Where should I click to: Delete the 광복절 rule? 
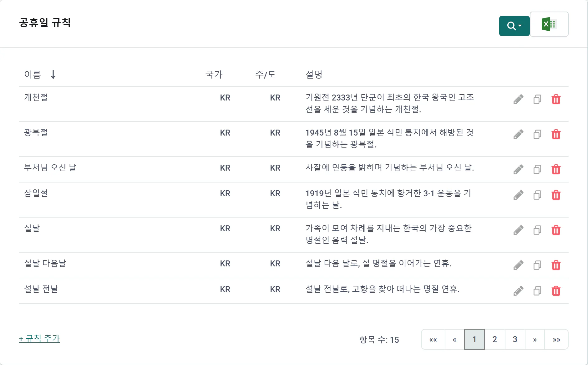click(556, 134)
